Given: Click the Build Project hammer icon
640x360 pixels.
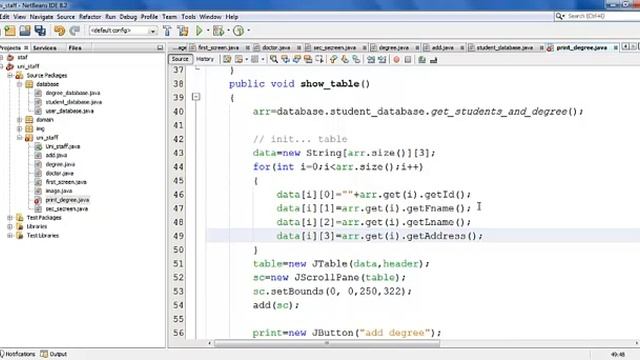Looking at the screenshot, I should pos(167,31).
